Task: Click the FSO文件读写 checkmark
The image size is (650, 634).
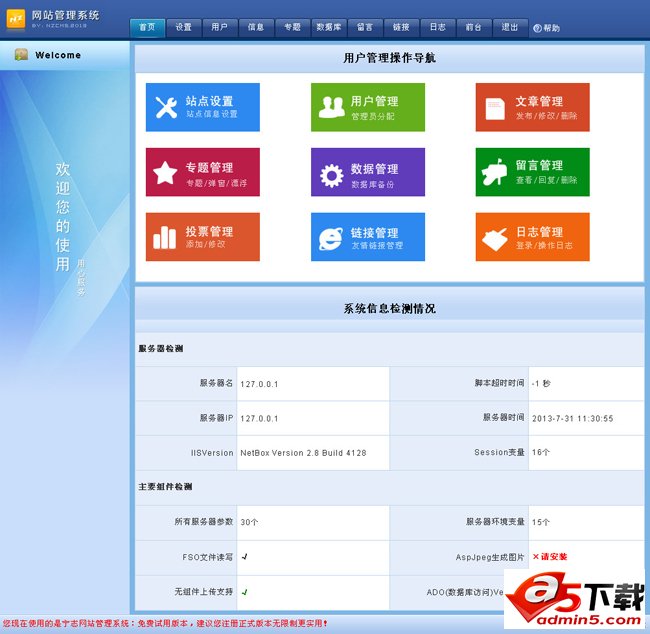Action: (245, 557)
